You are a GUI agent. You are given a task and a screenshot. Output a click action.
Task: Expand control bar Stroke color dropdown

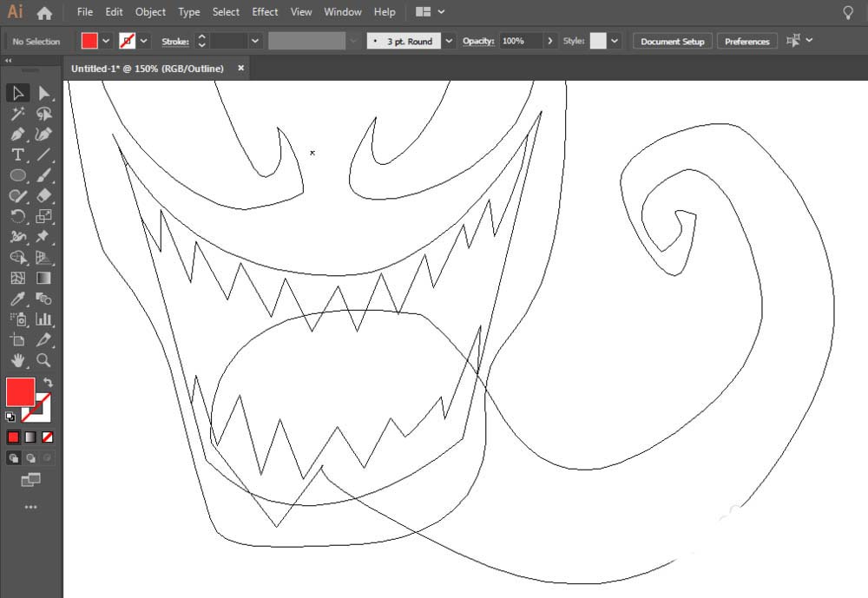[x=144, y=41]
